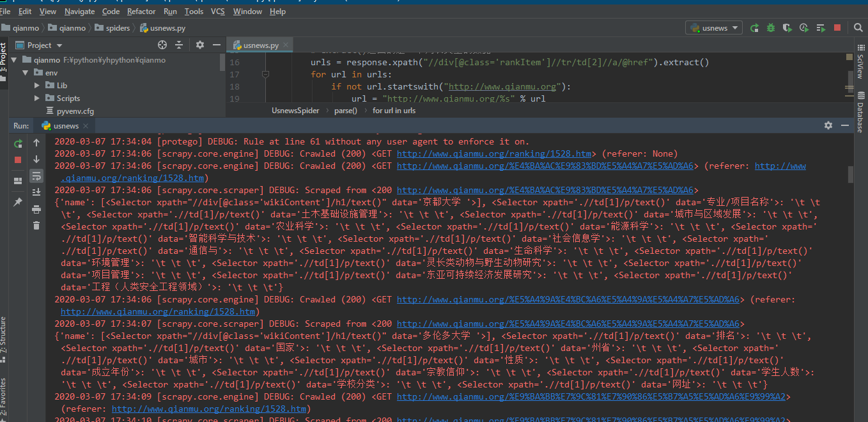Click the spiders breadcrumb in the navigation bar
The width and height of the screenshot is (868, 422).
click(x=112, y=28)
